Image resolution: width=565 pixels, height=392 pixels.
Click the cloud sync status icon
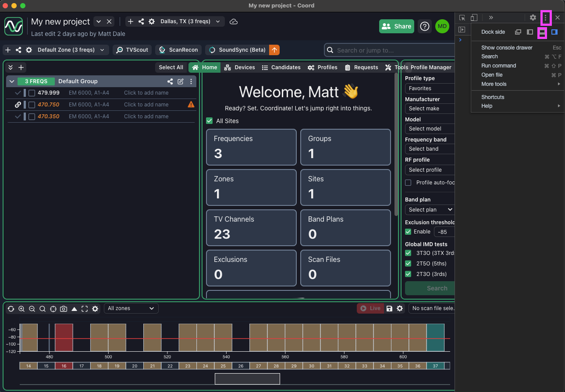(234, 21)
